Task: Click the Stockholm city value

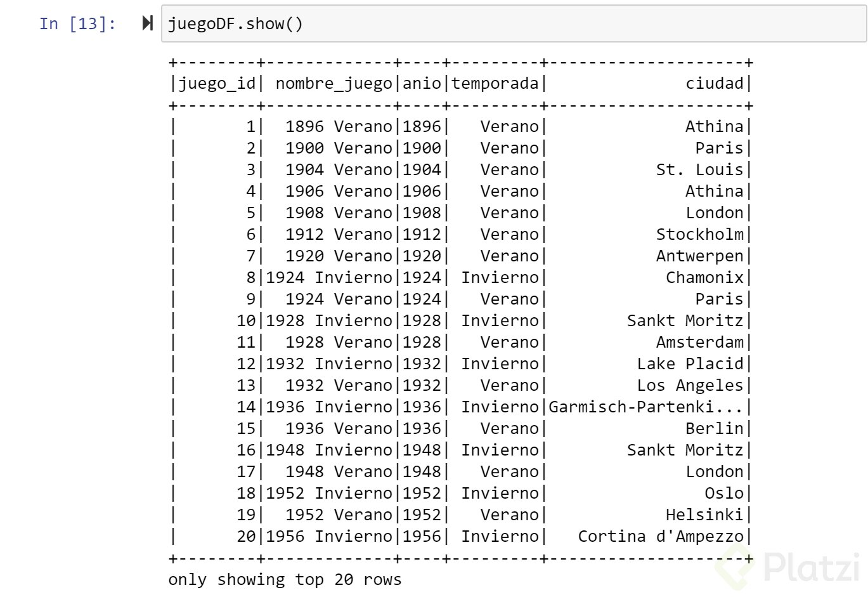Action: 699,234
